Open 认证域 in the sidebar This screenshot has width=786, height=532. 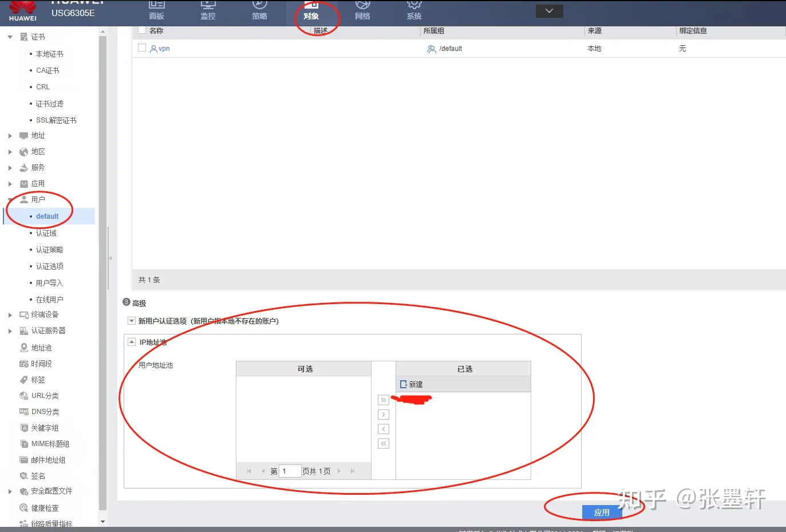46,233
